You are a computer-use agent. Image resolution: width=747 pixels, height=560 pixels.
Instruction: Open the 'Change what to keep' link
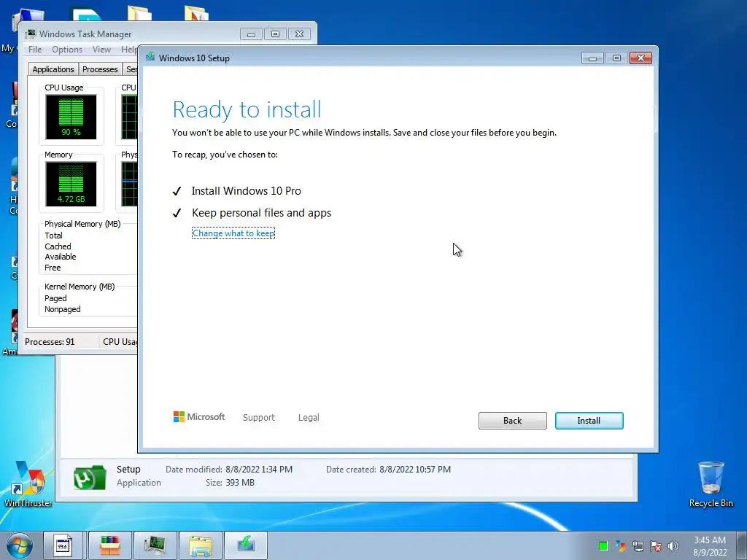(233, 233)
